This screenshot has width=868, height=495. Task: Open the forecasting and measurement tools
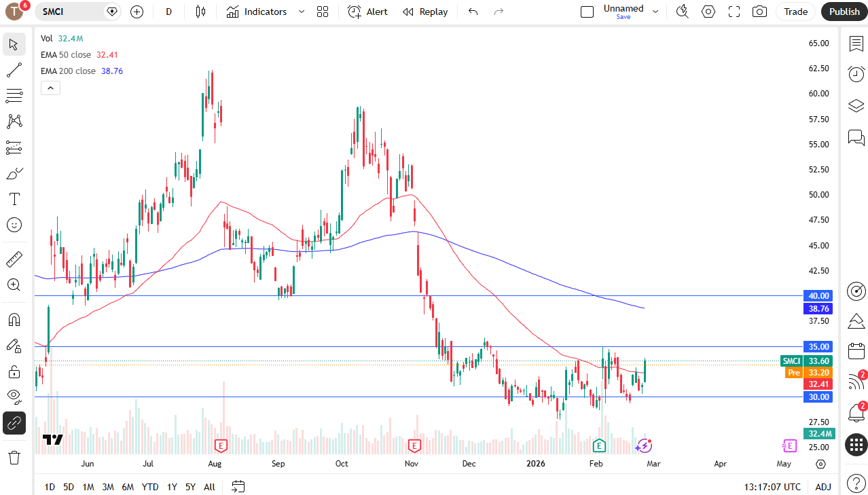(14, 147)
